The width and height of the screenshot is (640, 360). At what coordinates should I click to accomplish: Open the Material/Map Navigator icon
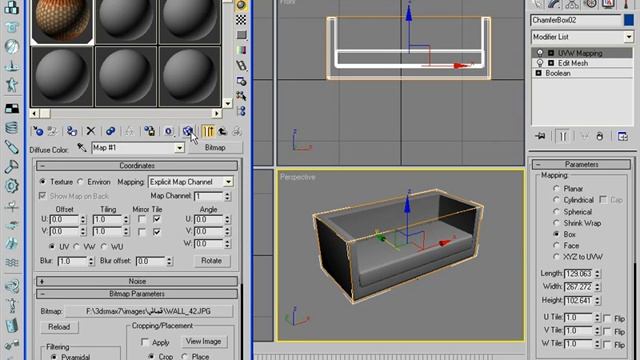(x=241, y=111)
